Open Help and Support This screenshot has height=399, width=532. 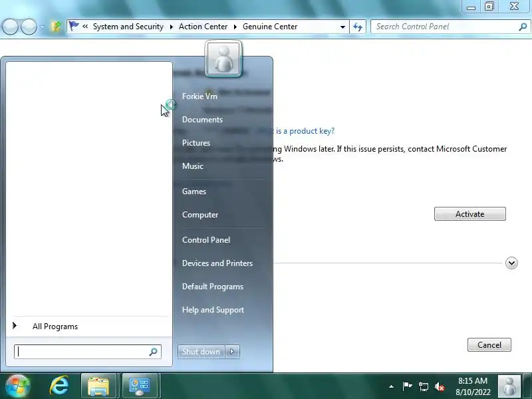click(x=213, y=310)
